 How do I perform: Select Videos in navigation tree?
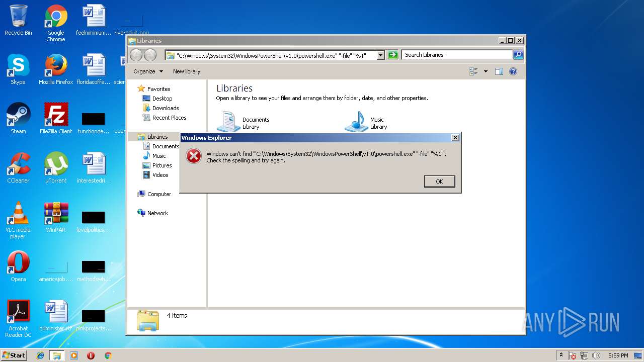click(x=155, y=175)
